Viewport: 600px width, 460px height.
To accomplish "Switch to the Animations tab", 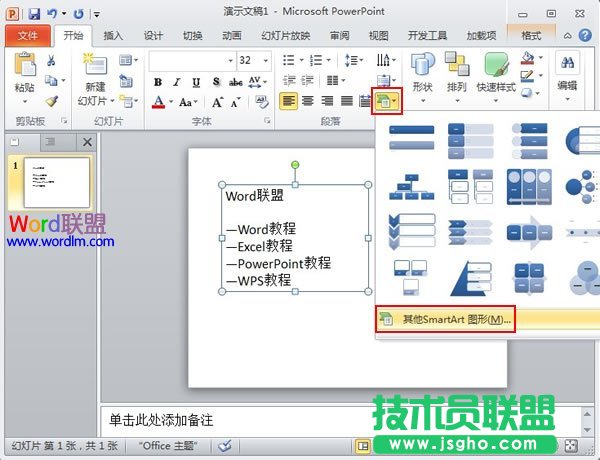I will click(232, 36).
